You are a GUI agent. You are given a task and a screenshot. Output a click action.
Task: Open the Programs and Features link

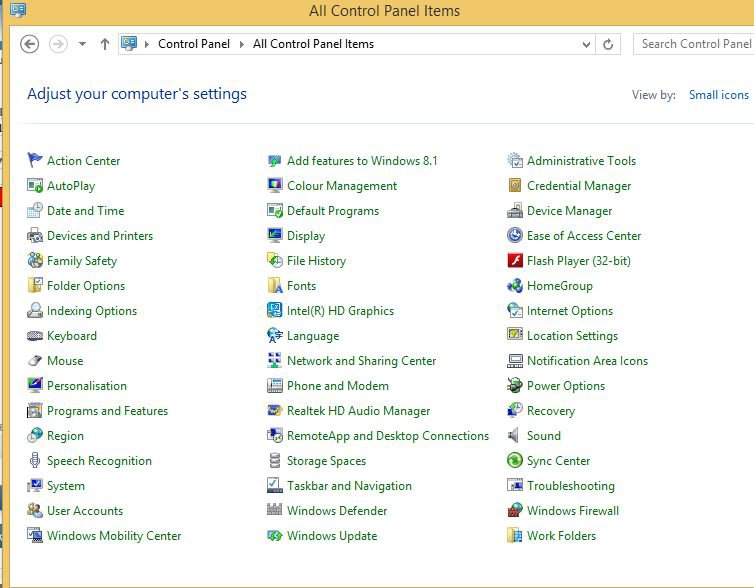click(x=107, y=411)
